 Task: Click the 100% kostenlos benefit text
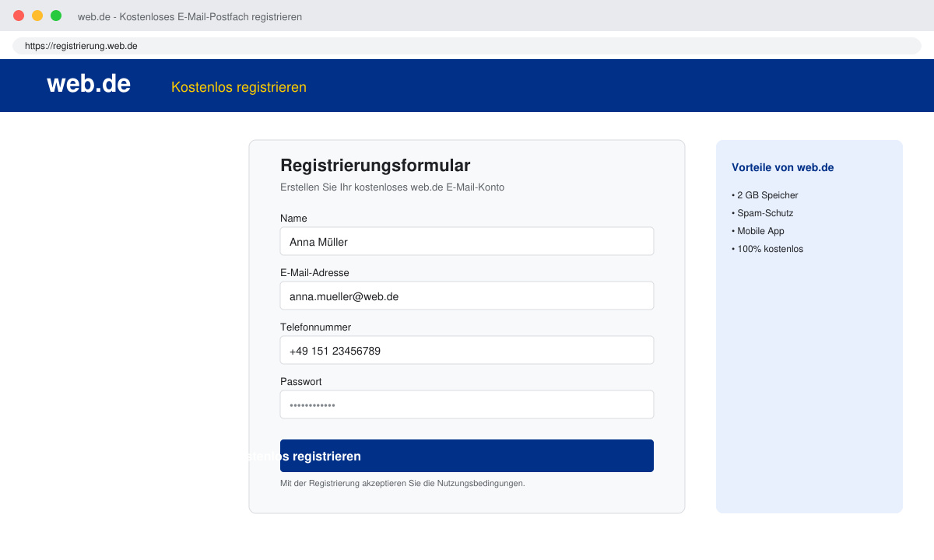(x=767, y=249)
